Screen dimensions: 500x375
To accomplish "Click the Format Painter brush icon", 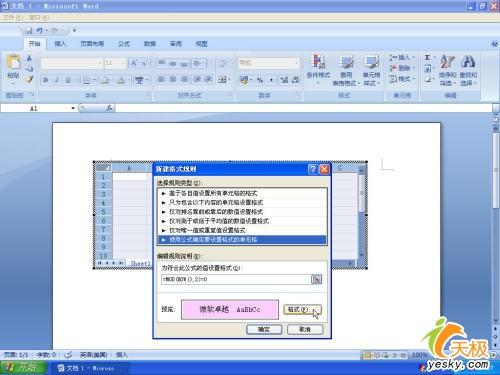I will tap(29, 80).
